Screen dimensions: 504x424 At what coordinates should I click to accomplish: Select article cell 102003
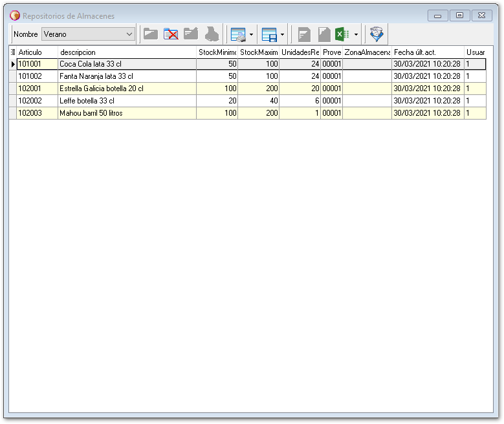(x=37, y=112)
